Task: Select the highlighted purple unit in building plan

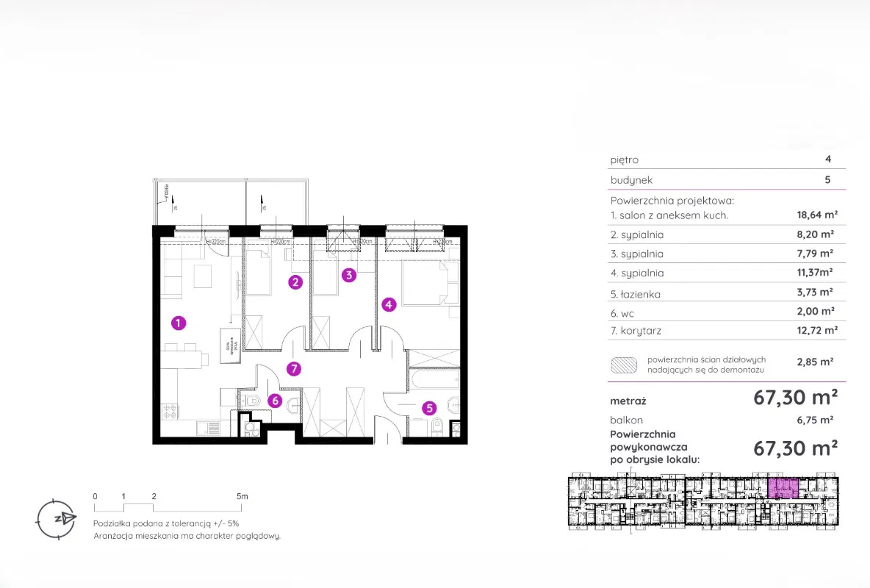Action: coord(783,488)
